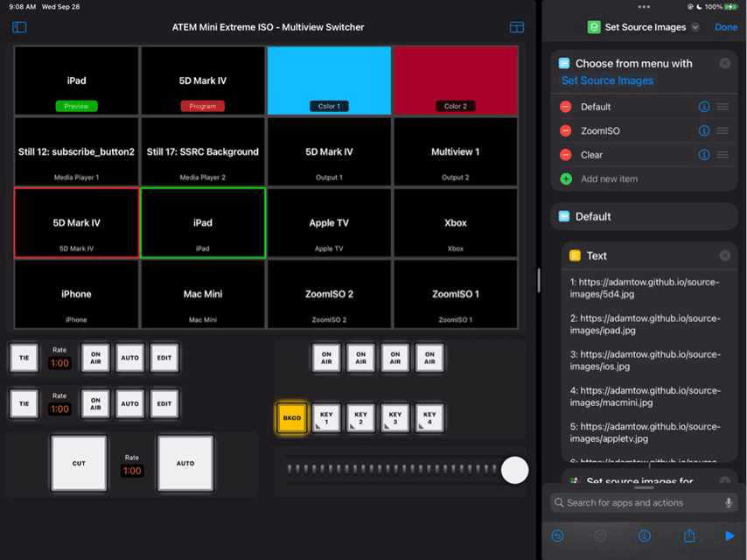Tap the share icon in Shortcuts toolbar
Viewport: 747px width, 560px height.
(689, 535)
